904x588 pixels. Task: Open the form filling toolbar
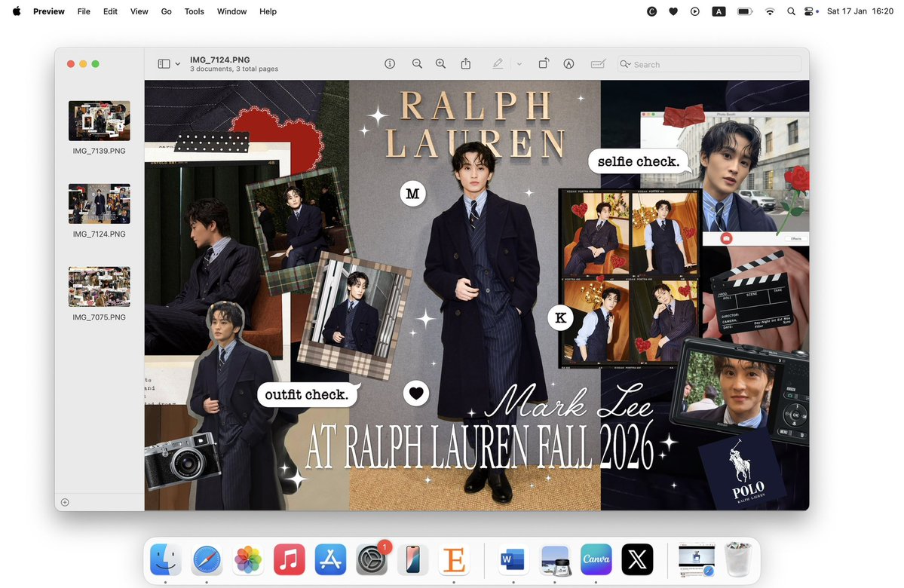tap(599, 64)
